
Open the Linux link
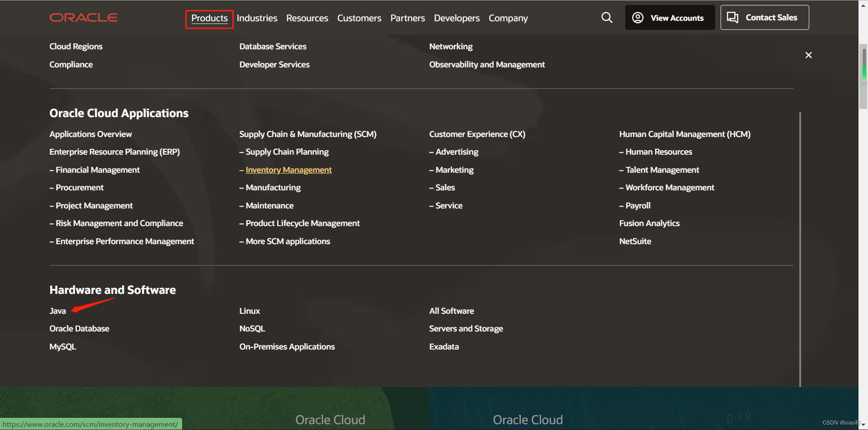click(250, 311)
